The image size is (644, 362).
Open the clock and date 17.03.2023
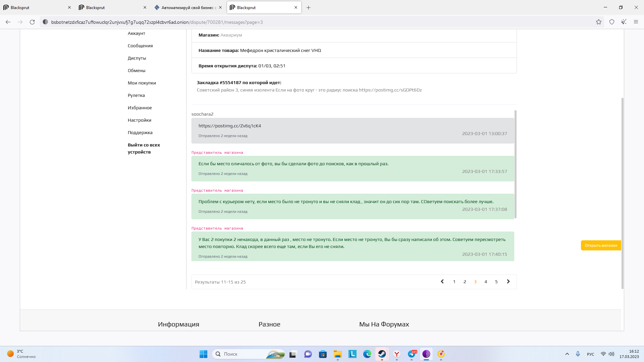[629, 354]
